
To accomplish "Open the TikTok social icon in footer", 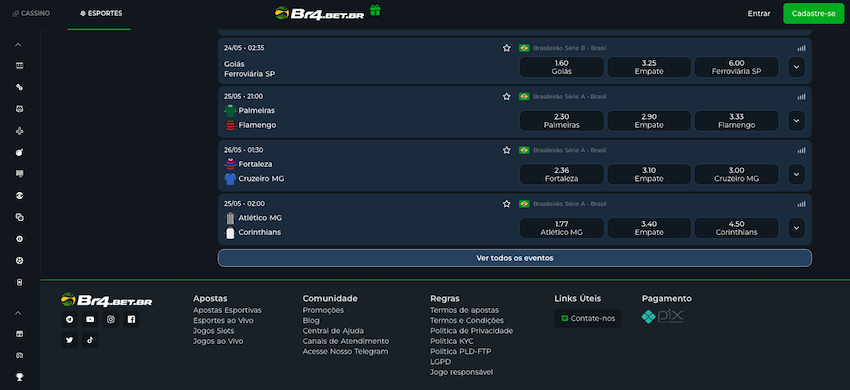I will 90,340.
